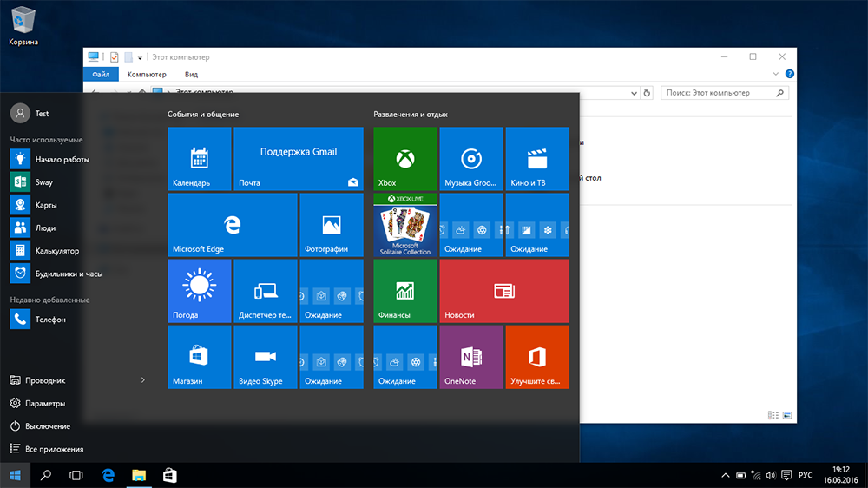
Task: Click New Folder icon in quick access toolbar
Action: tap(128, 57)
